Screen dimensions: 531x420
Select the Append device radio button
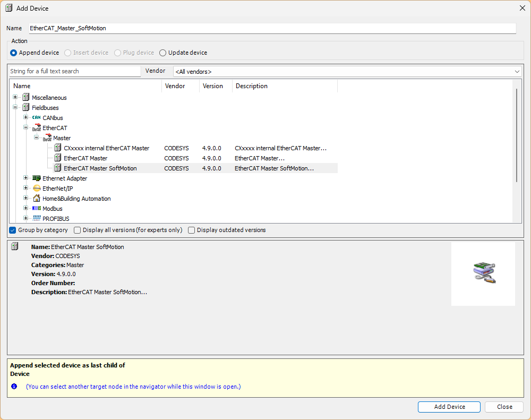coord(14,53)
